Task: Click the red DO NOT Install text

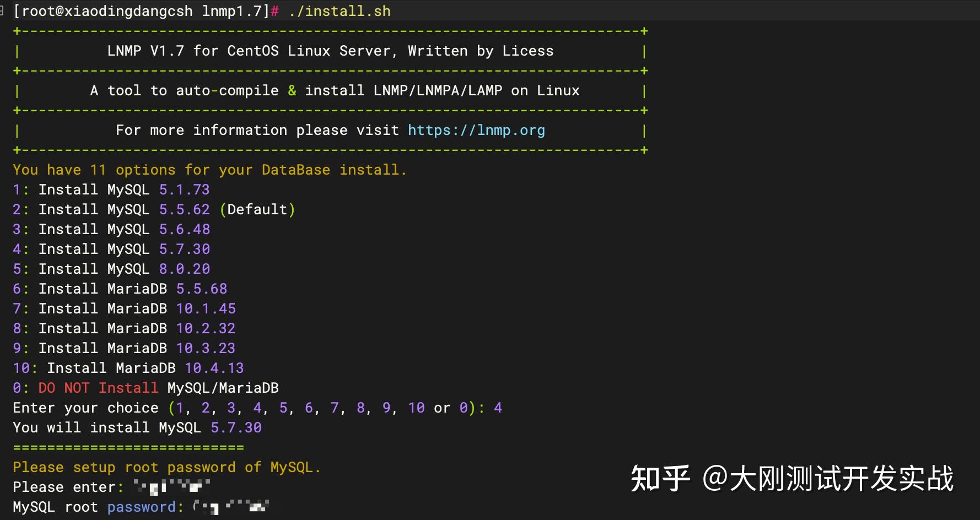Action: 98,388
